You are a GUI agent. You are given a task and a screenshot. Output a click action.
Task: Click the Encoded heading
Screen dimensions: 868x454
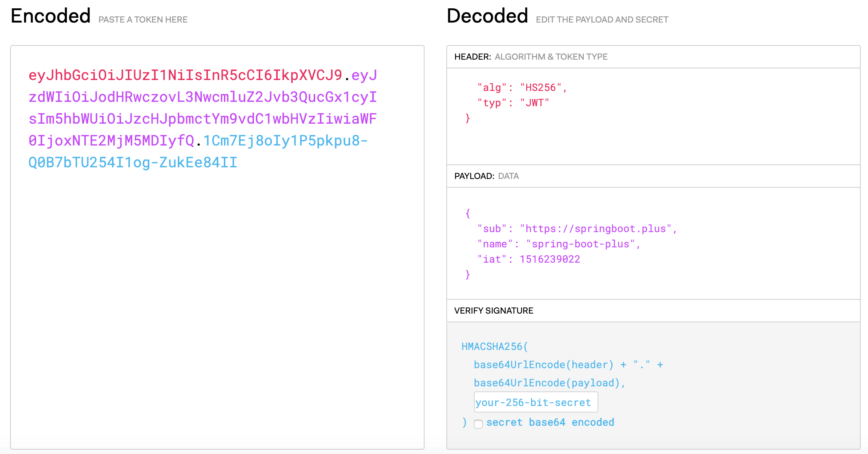(51, 16)
